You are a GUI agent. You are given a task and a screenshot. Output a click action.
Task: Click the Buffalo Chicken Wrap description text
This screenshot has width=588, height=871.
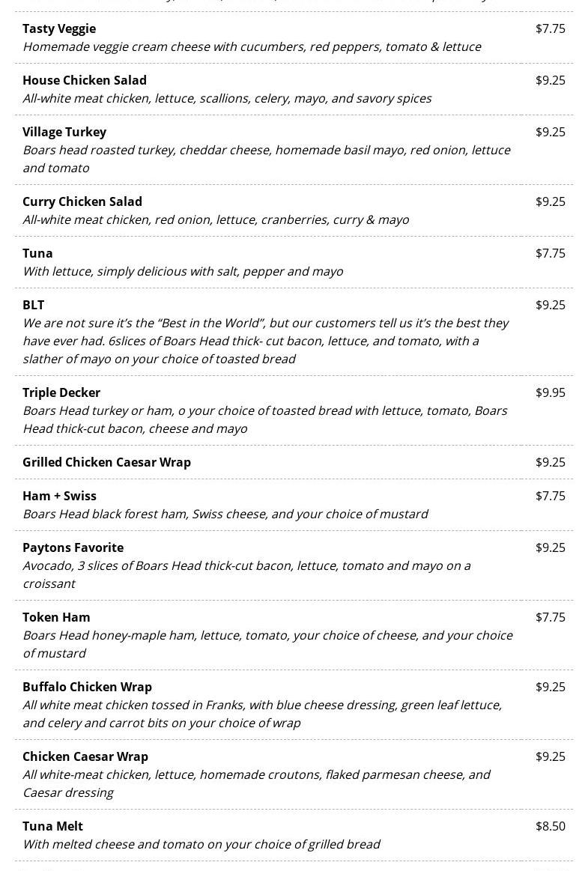(262, 714)
